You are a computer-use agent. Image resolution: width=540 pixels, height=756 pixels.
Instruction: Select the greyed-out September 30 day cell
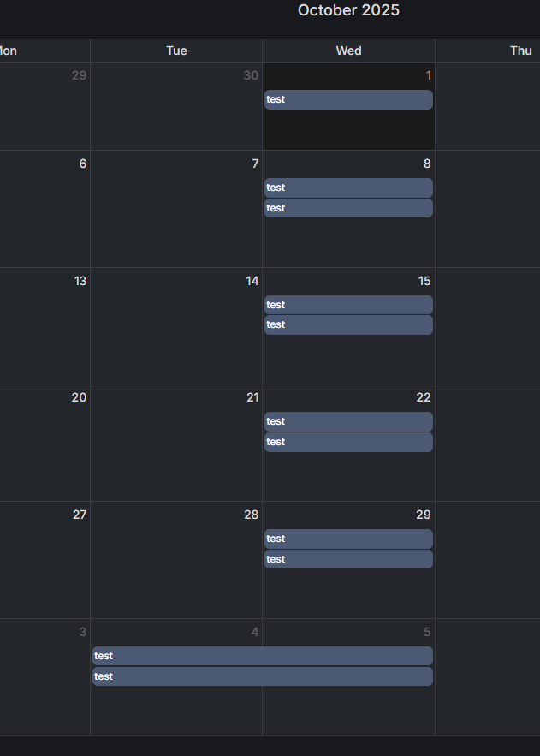[x=176, y=111]
